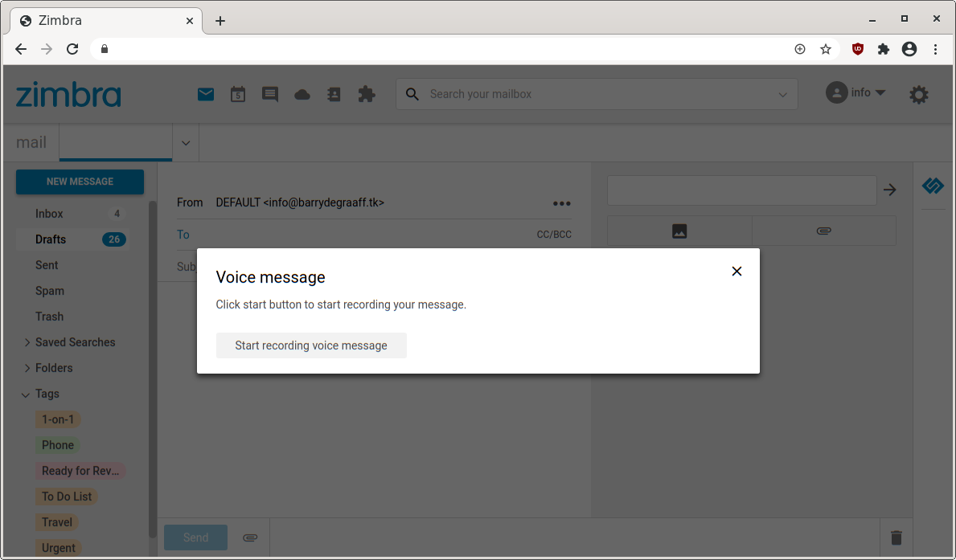The height and width of the screenshot is (560, 956).
Task: Open a new browser tab
Action: tap(220, 21)
